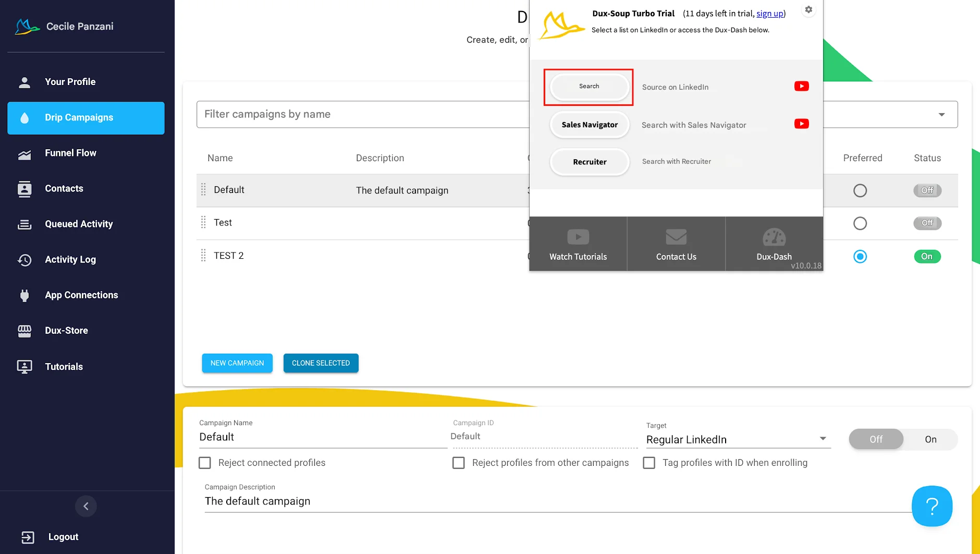Viewport: 980px width, 554px height.
Task: Open dropdown arrow beside campaign filter
Action: click(x=941, y=114)
